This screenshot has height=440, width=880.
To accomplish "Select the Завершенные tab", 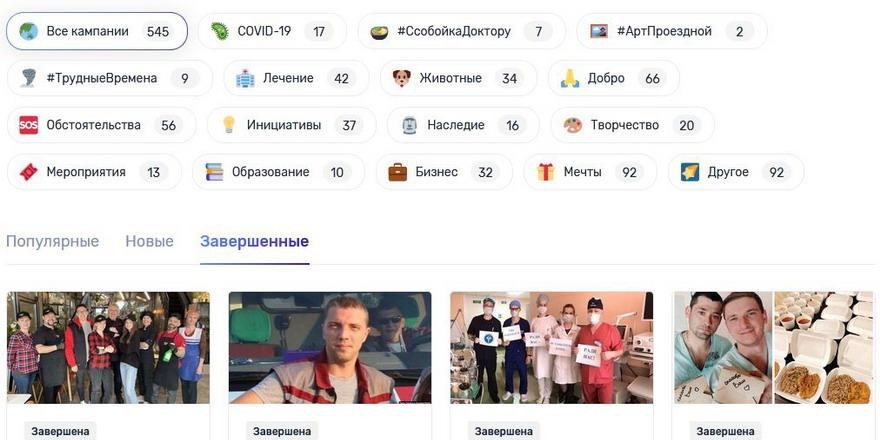I will click(x=254, y=242).
